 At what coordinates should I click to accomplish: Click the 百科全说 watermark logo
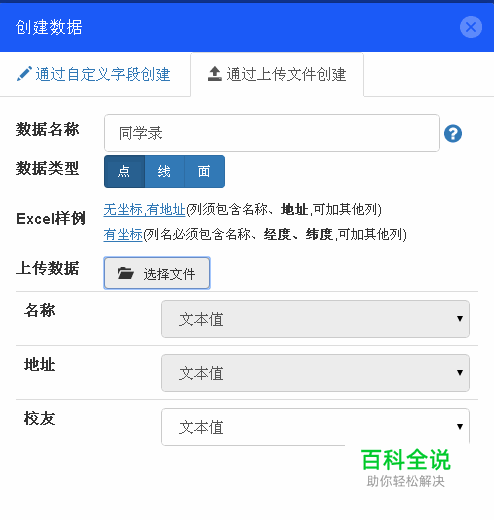406,468
